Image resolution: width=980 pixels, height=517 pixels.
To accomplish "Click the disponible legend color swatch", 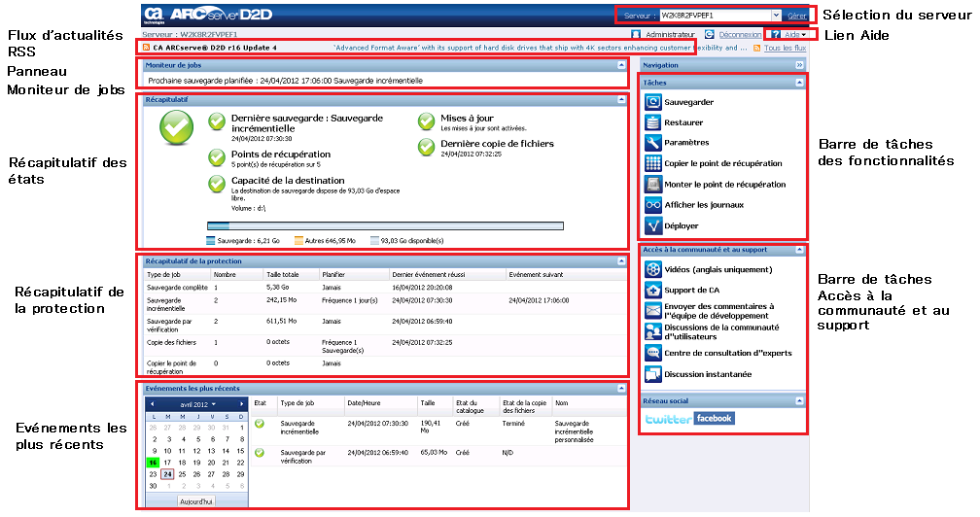I will [x=374, y=240].
